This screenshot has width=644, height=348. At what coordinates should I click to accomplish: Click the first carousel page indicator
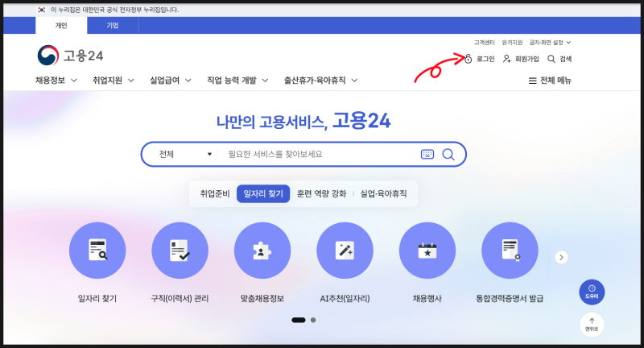pyautogui.click(x=299, y=320)
